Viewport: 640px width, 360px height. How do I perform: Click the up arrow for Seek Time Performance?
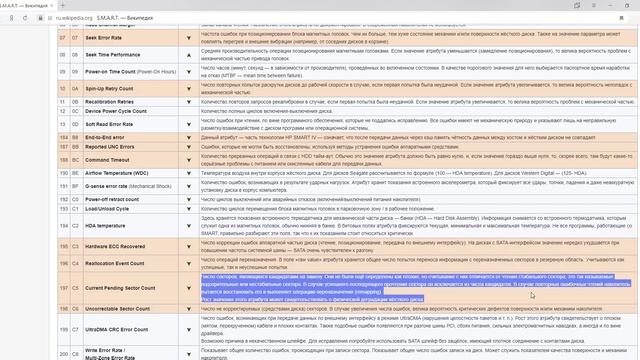[189, 55]
